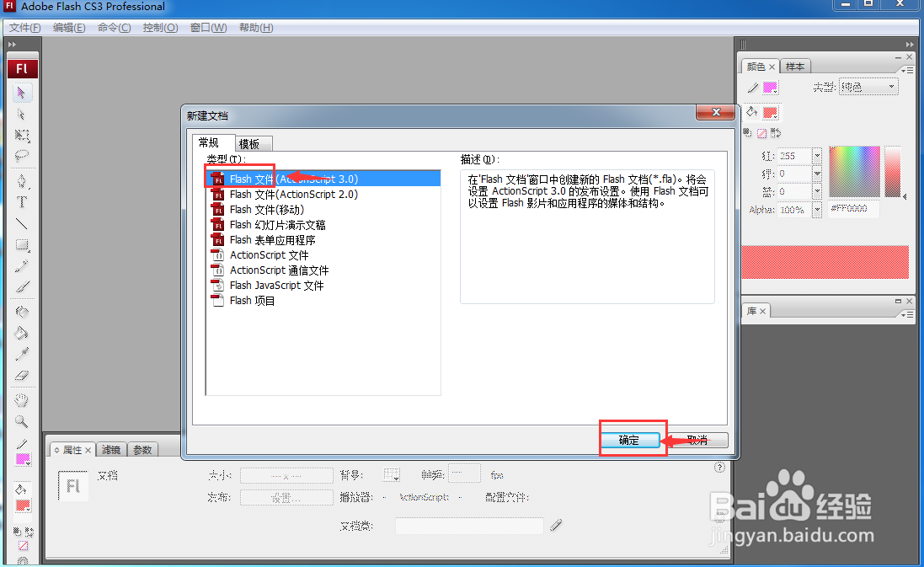Switch to the 模板 tab in dialog
The width and height of the screenshot is (924, 567).
point(254,144)
